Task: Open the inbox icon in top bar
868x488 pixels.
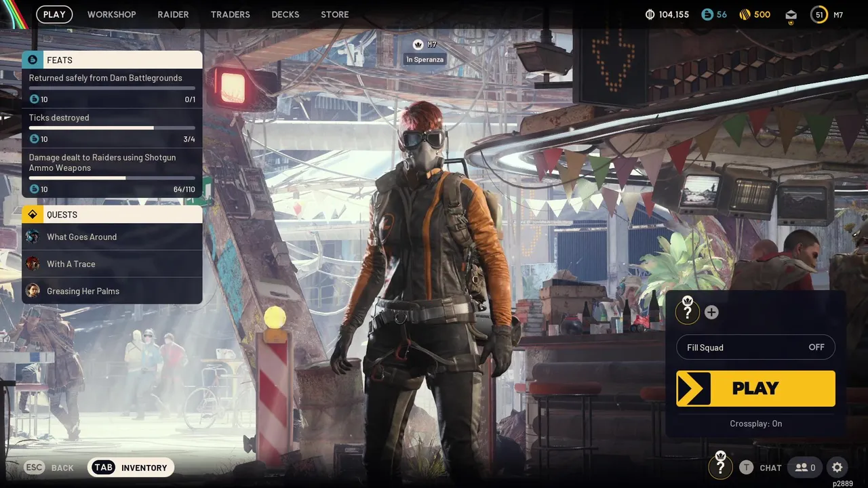Action: [x=791, y=15]
